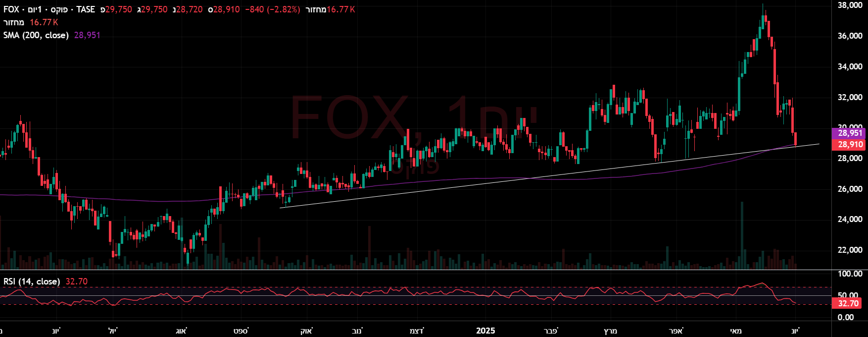868x337 pixels.
Task: Click the red 28,910 last price tag on axis
Action: 849,145
